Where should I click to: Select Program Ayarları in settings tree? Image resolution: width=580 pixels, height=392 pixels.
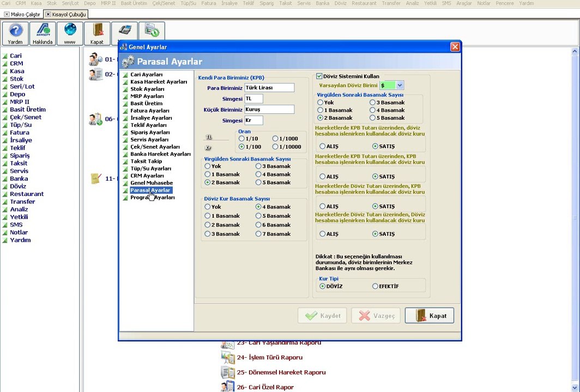click(x=152, y=198)
